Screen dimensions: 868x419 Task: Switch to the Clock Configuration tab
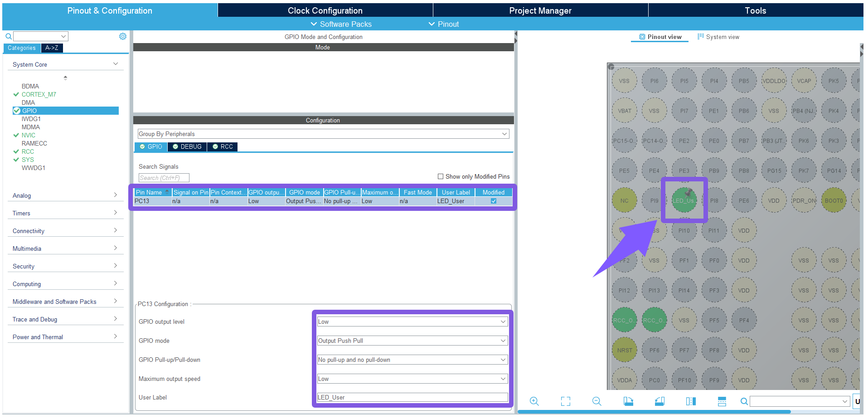[x=325, y=10]
